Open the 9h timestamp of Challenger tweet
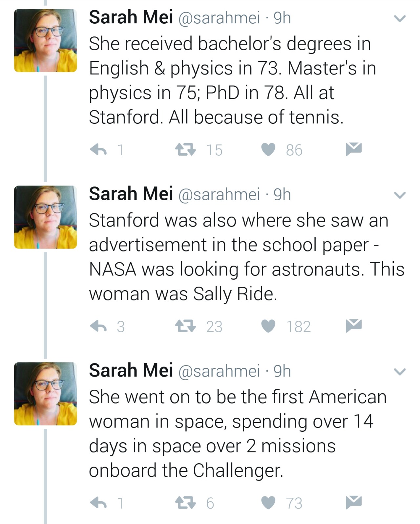Image resolution: width=420 pixels, height=524 pixels. tap(282, 371)
